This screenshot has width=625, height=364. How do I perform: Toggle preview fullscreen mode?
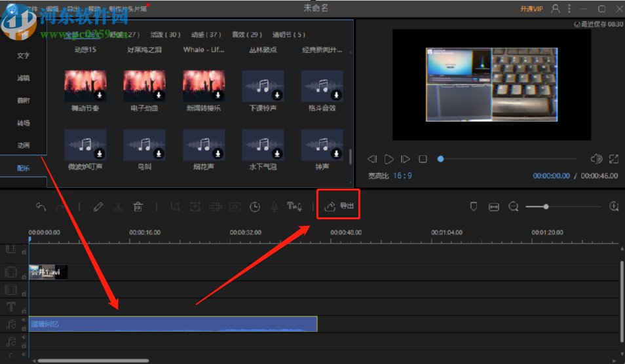tap(614, 159)
